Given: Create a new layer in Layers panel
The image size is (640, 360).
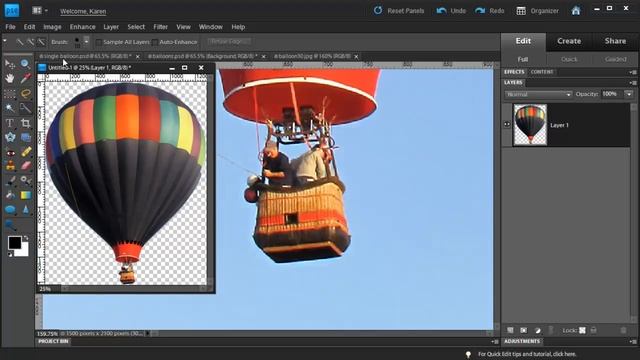Looking at the screenshot, I should (510, 330).
